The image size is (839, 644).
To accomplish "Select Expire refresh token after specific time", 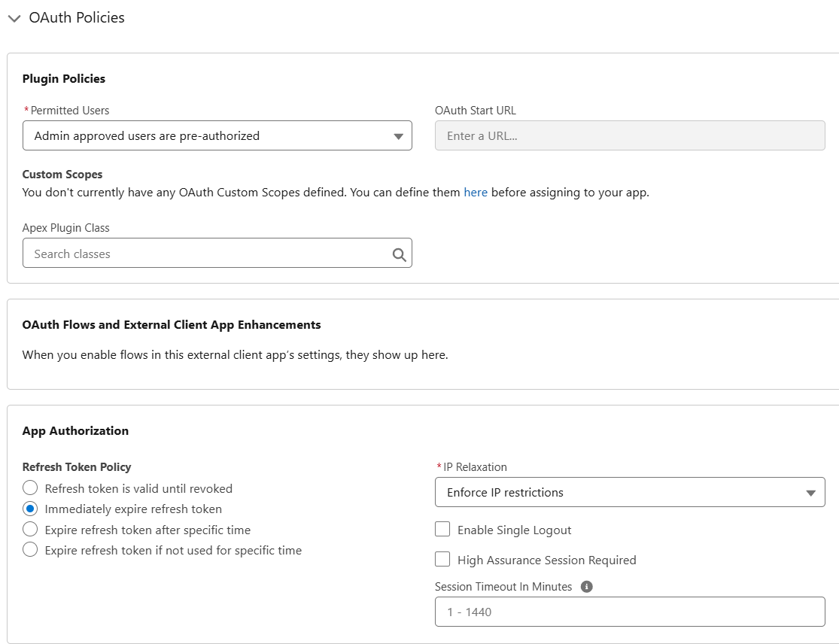I will [30, 529].
